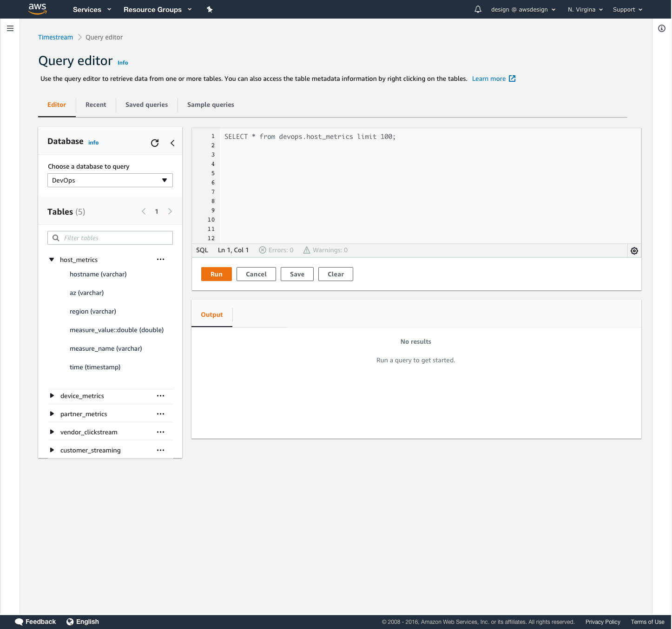Go to Timestream breadcrumb link

click(55, 37)
